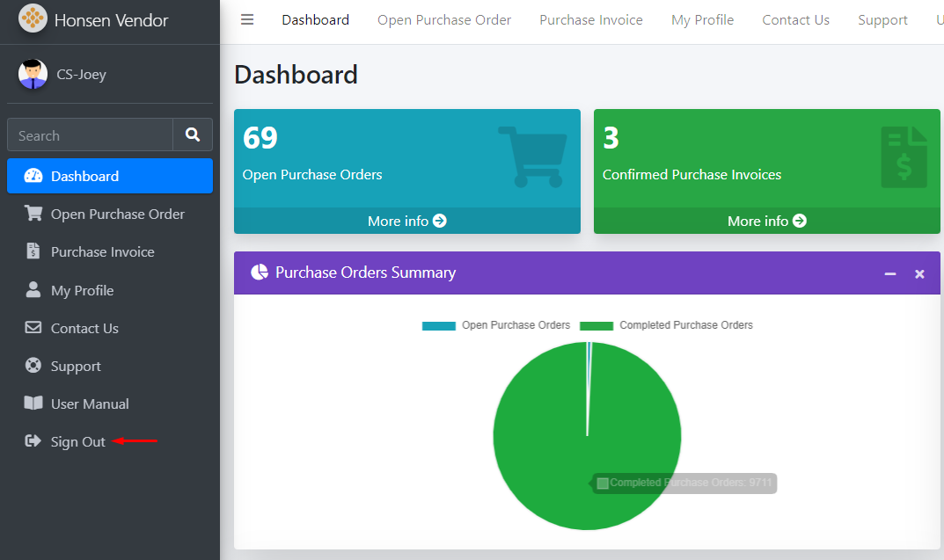944x560 pixels.
Task: Go to Contact Us in top navbar
Action: pos(795,19)
